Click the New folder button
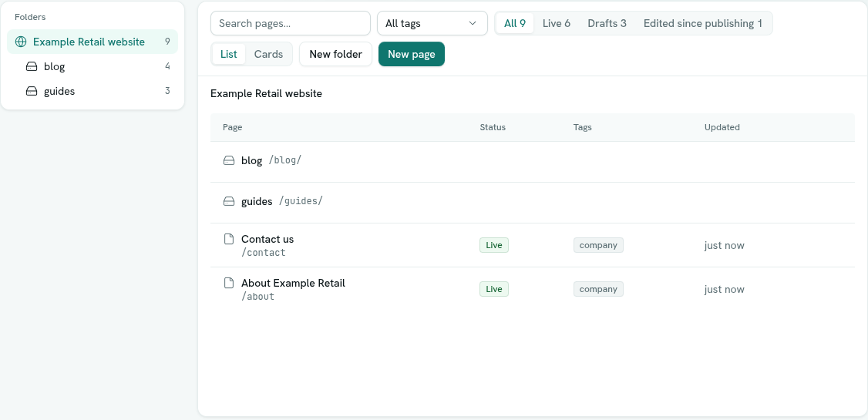The width and height of the screenshot is (868, 420). 335,54
